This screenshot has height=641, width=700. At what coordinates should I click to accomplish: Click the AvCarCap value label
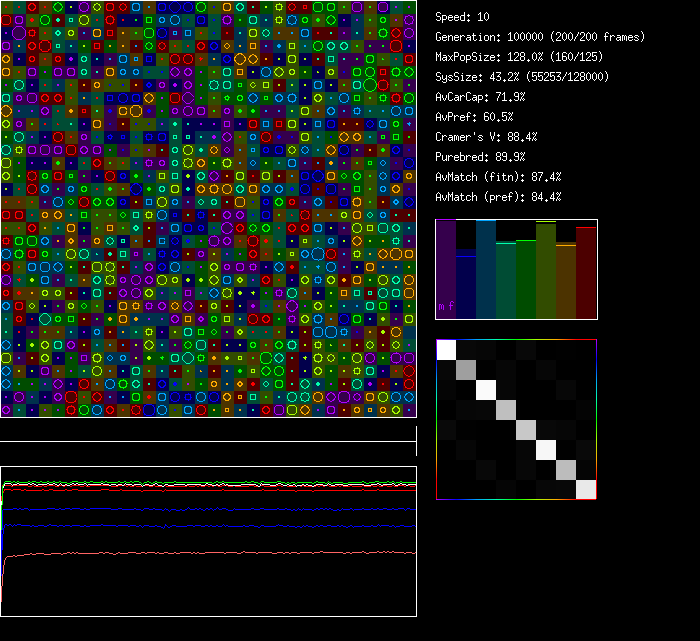[x=480, y=97]
